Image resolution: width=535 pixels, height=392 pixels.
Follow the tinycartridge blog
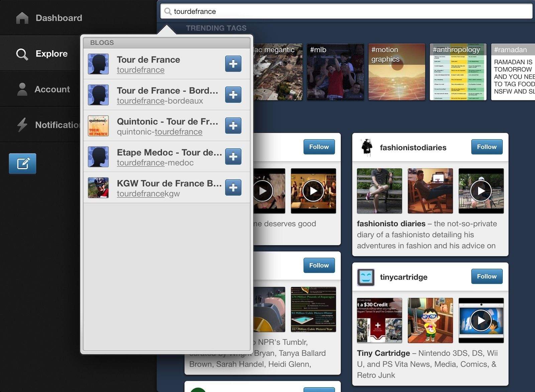(487, 276)
